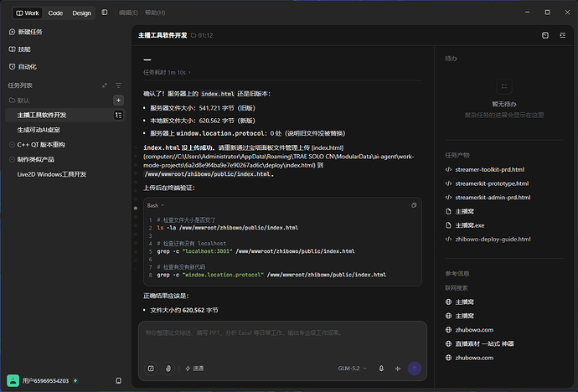This screenshot has width=578, height=392.
Task: Click the green lightning bolt beside username
Action: [75, 380]
